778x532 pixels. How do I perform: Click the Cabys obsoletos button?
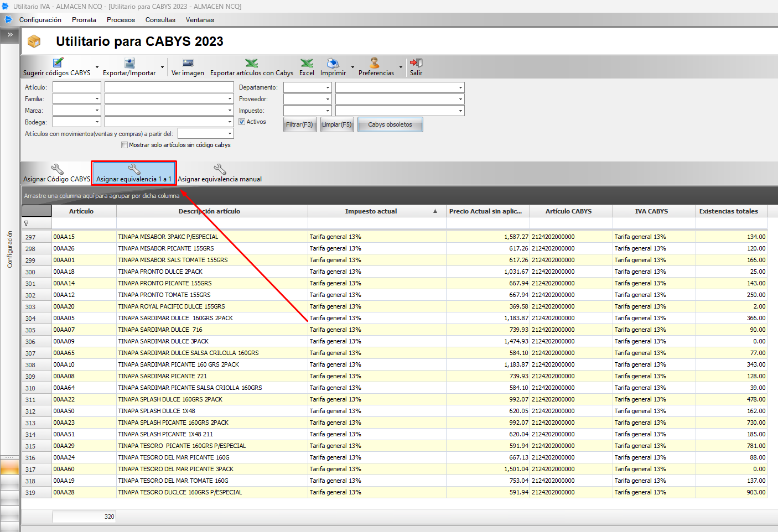(390, 124)
